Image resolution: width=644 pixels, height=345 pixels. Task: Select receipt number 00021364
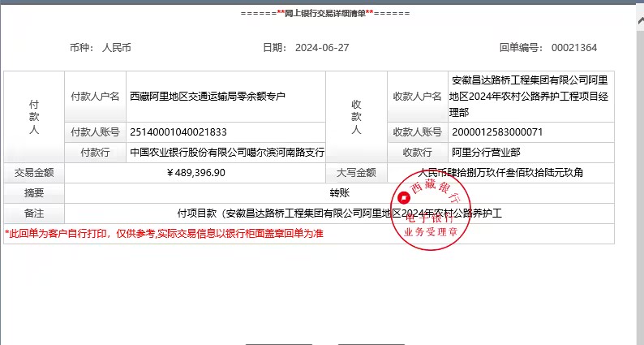[573, 48]
